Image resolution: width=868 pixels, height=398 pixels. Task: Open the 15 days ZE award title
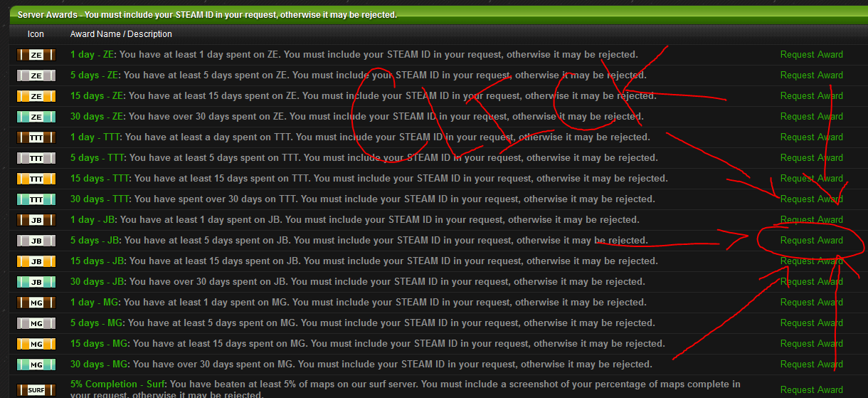click(x=96, y=96)
